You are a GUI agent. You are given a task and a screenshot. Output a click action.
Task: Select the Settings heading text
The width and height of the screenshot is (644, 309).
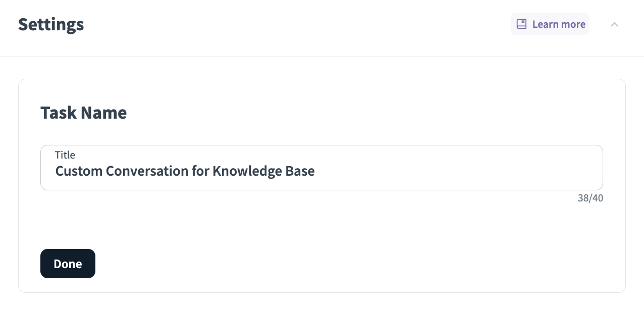coord(51,24)
